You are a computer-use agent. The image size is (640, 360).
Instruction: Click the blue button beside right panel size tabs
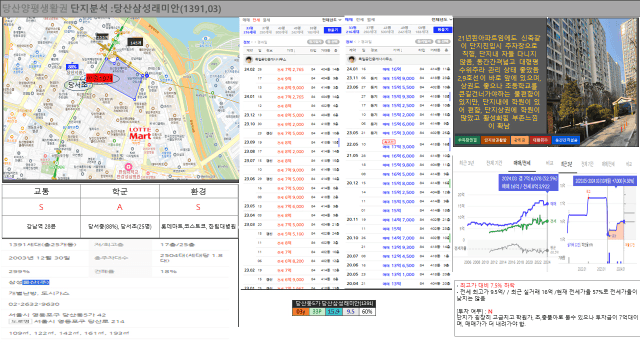coord(443,30)
